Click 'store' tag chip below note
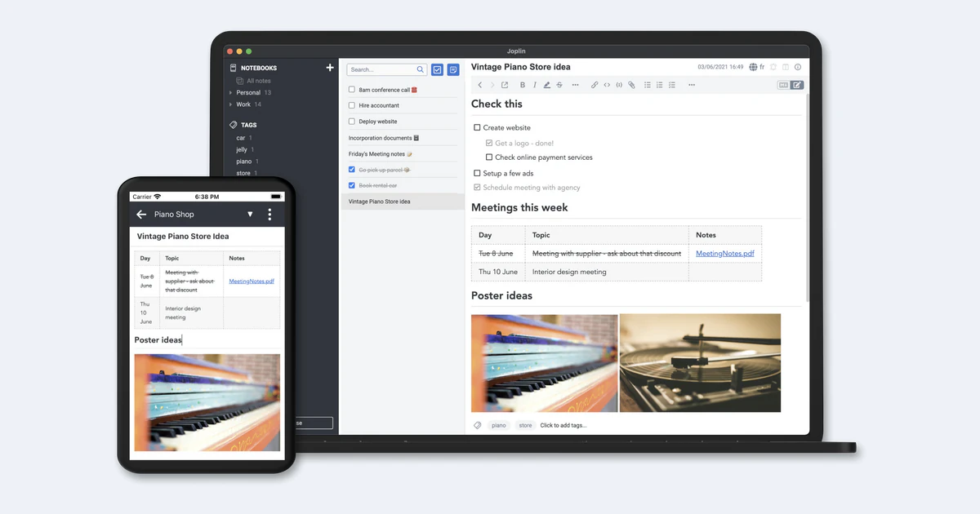The image size is (980, 514). pos(525,425)
